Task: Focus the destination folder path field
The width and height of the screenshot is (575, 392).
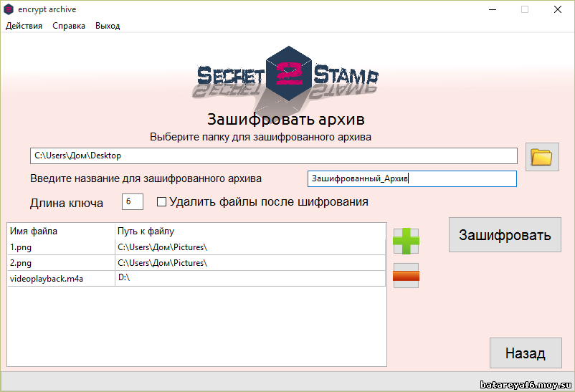Action: pyautogui.click(x=274, y=156)
